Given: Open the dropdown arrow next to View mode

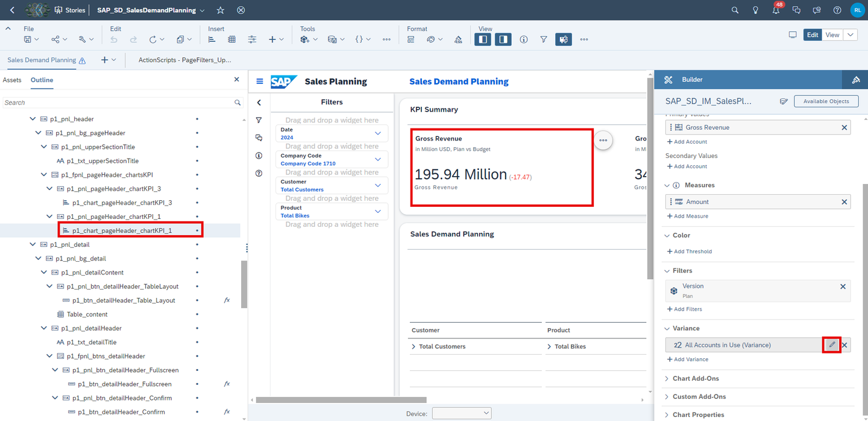Looking at the screenshot, I should tap(851, 35).
